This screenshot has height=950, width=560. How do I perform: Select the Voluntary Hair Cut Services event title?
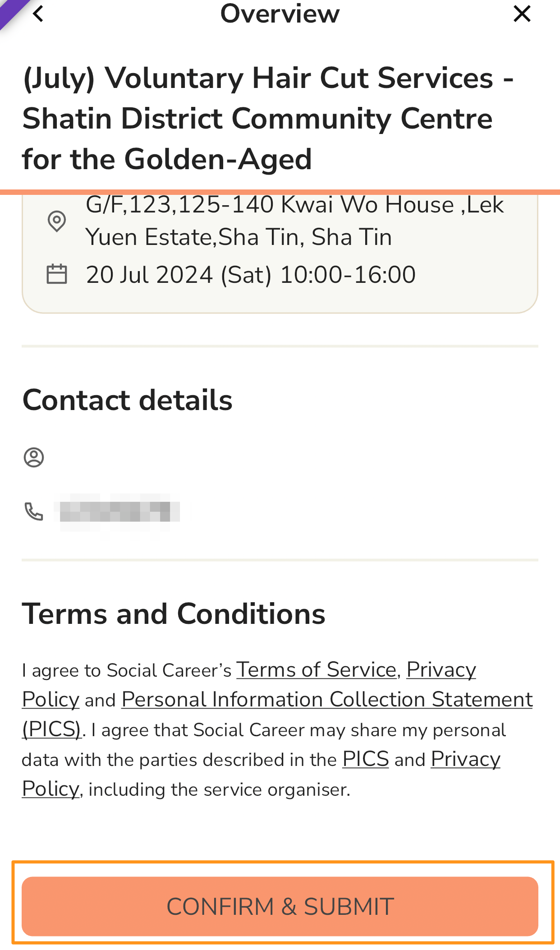268,119
